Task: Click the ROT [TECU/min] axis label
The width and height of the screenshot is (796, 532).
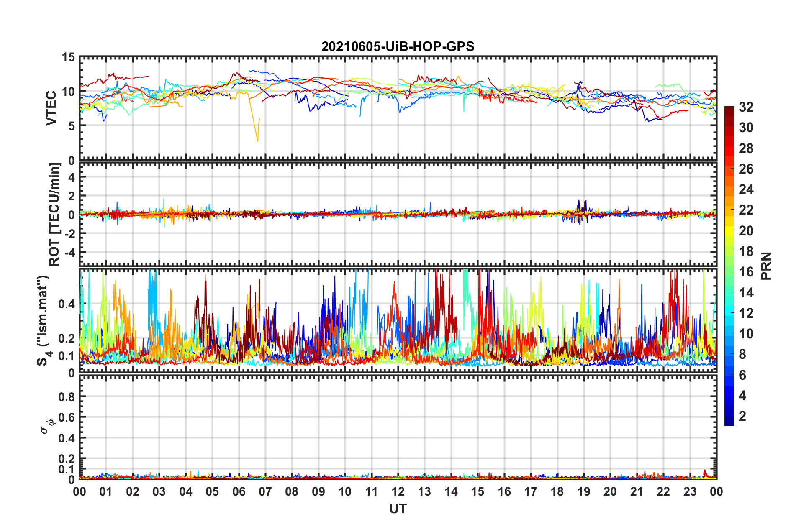Action: pos(54,215)
